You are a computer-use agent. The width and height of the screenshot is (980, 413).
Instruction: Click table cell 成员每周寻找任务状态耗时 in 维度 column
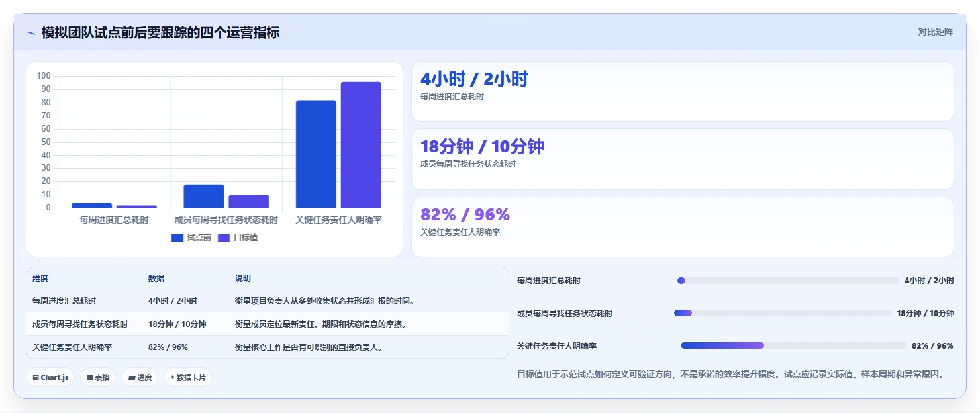point(80,324)
